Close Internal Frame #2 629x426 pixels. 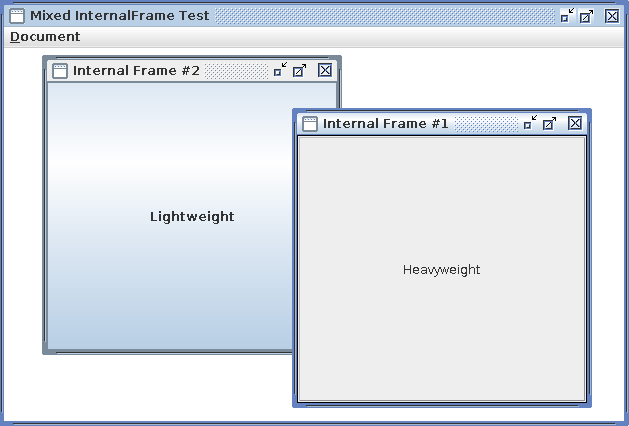[x=325, y=70]
